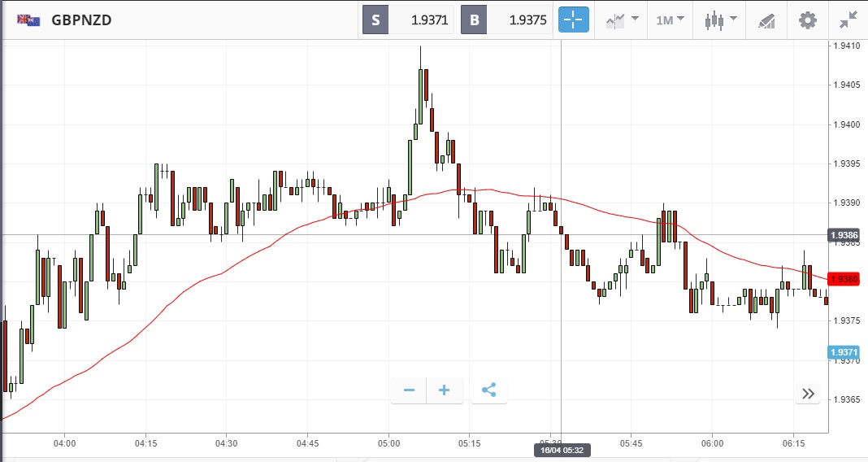Open the candlestick chart type dropdown
Image resolution: width=868 pixels, height=462 pixels.
coord(721,20)
